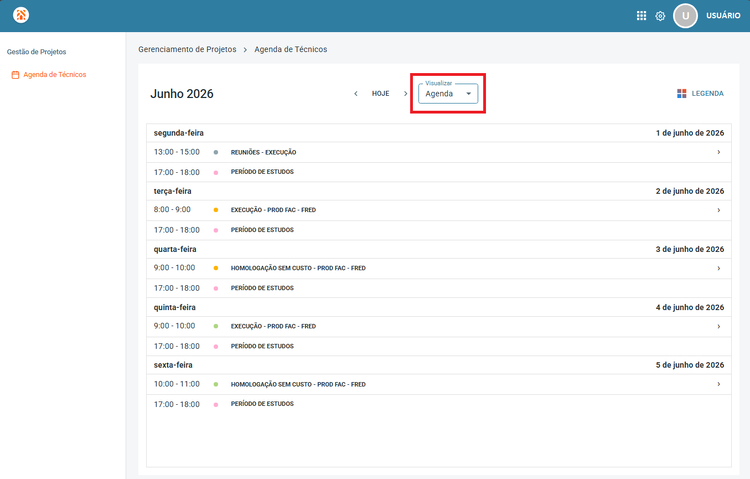Click 3 de junho de 2026 date
Viewport: 750px width, 479px height.
click(690, 249)
